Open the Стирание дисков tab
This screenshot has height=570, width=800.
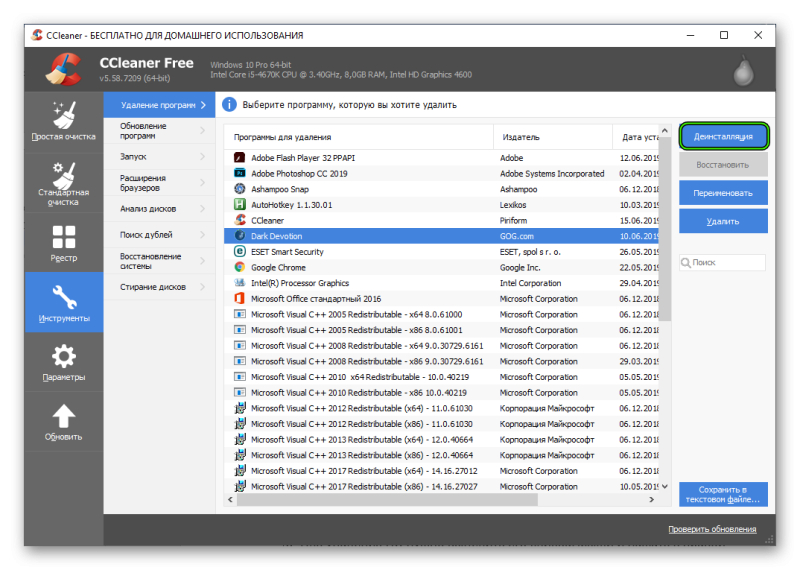(x=159, y=287)
